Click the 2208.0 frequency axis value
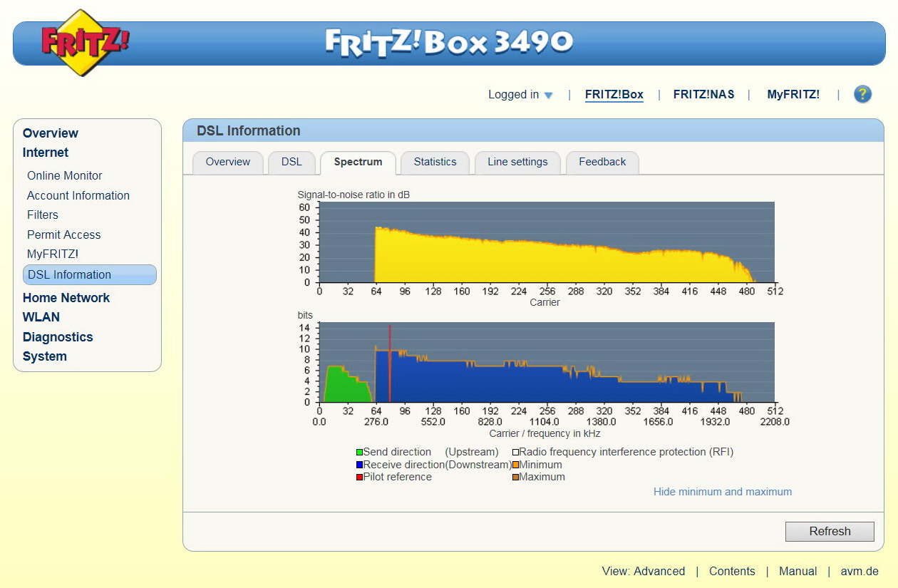 [775, 422]
